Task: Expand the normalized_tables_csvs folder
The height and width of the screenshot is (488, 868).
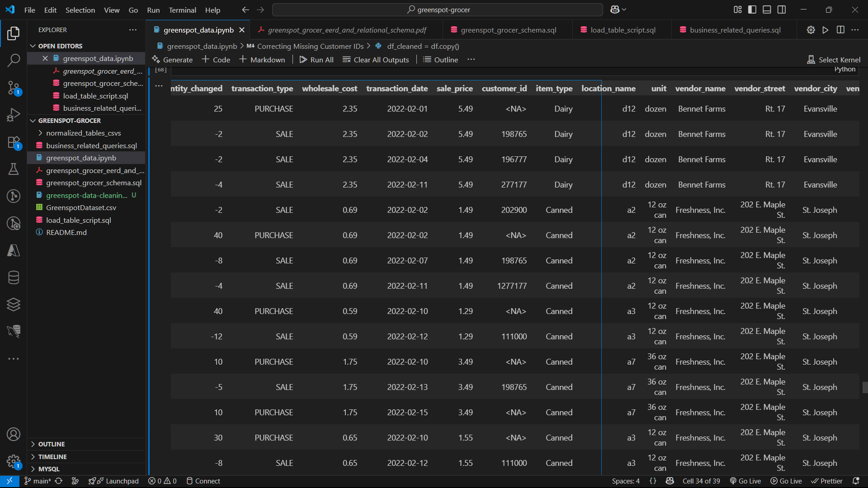Action: tap(83, 133)
